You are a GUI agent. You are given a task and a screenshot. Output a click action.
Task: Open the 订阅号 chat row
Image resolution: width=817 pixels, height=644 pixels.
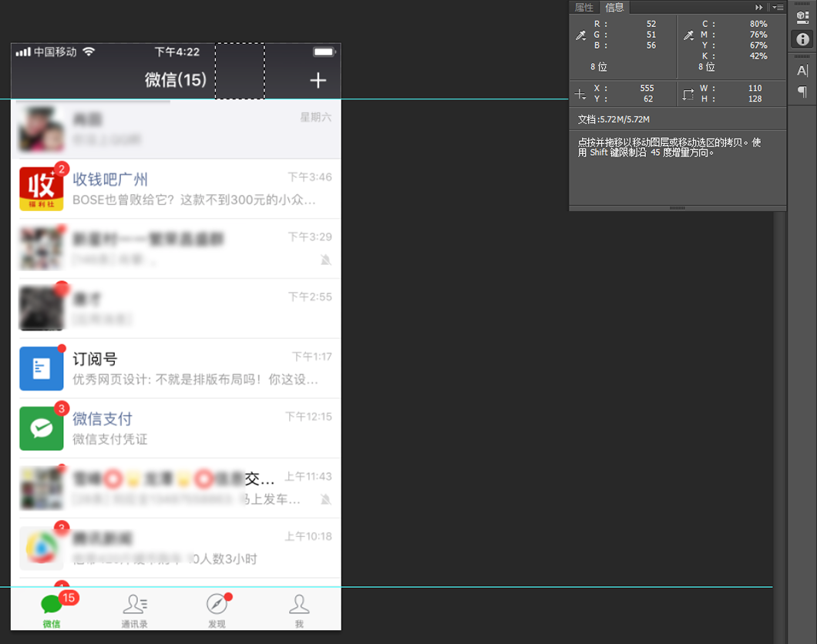tap(176, 368)
